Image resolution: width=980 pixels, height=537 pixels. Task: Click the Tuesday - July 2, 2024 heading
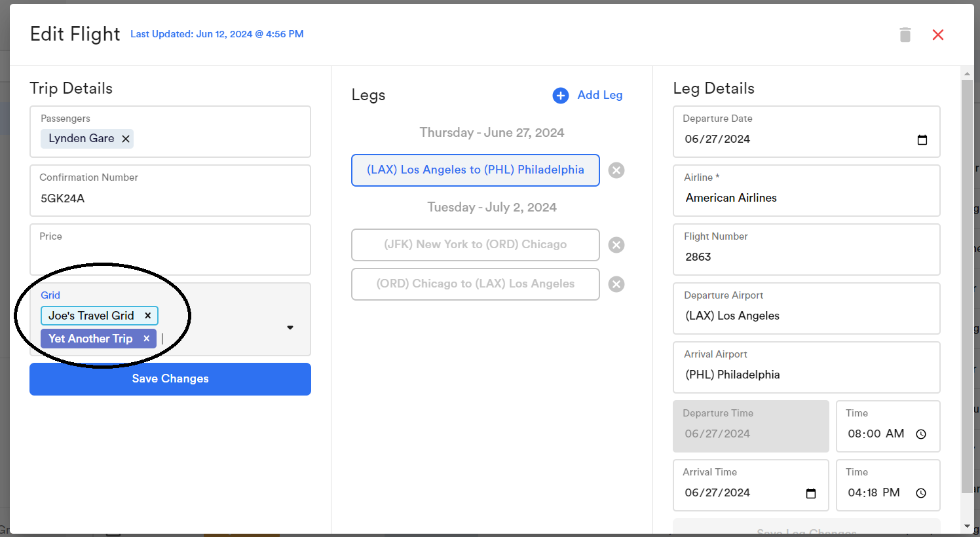492,207
